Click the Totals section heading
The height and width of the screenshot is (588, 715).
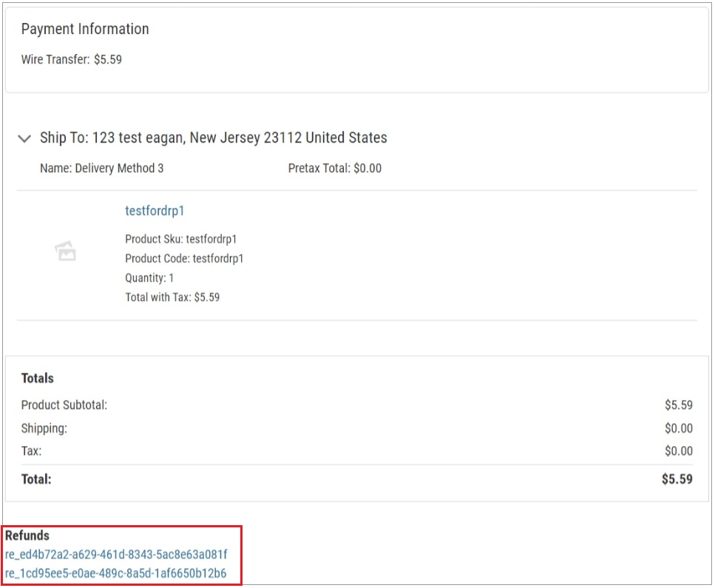[38, 378]
